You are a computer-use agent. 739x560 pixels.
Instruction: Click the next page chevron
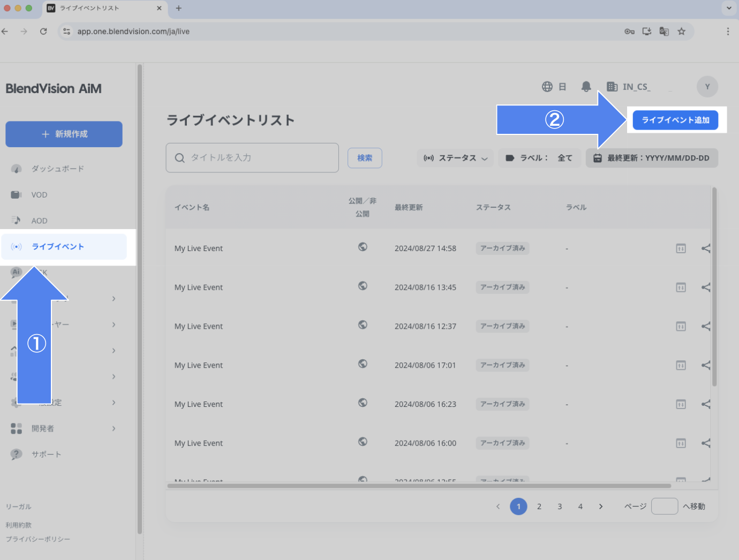[601, 506]
